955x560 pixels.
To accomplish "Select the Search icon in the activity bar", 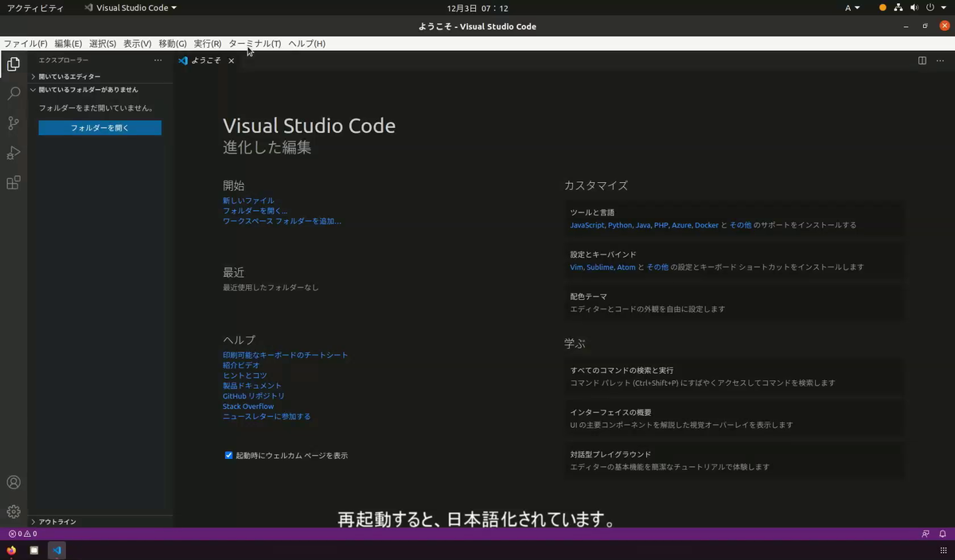I will 13,94.
